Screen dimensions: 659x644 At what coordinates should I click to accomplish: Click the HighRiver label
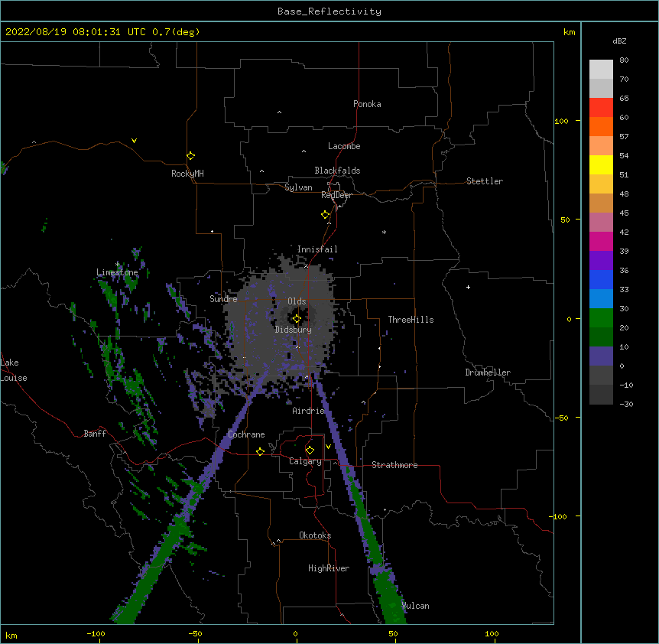point(329,568)
